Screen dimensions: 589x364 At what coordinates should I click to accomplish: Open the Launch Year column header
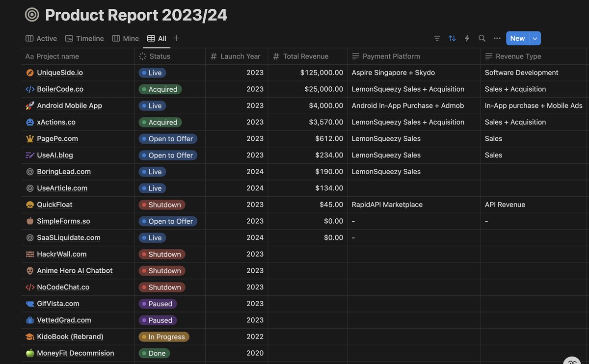tap(237, 56)
